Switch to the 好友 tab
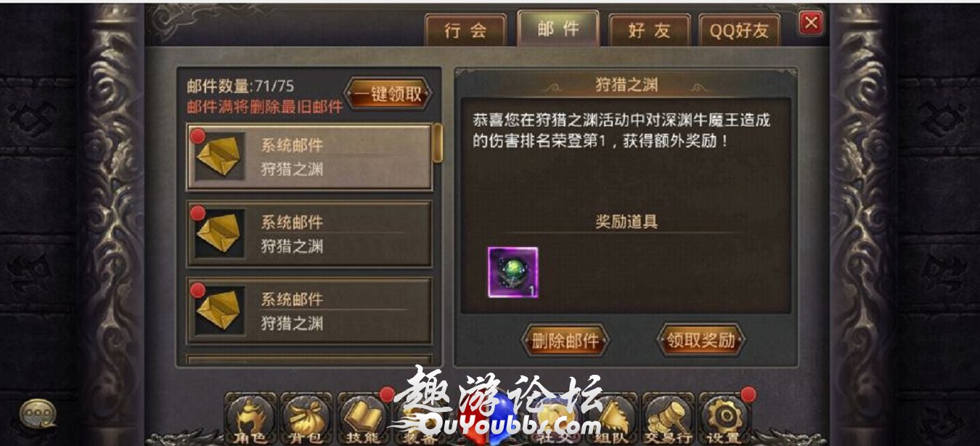This screenshot has width=980, height=446. [x=649, y=31]
